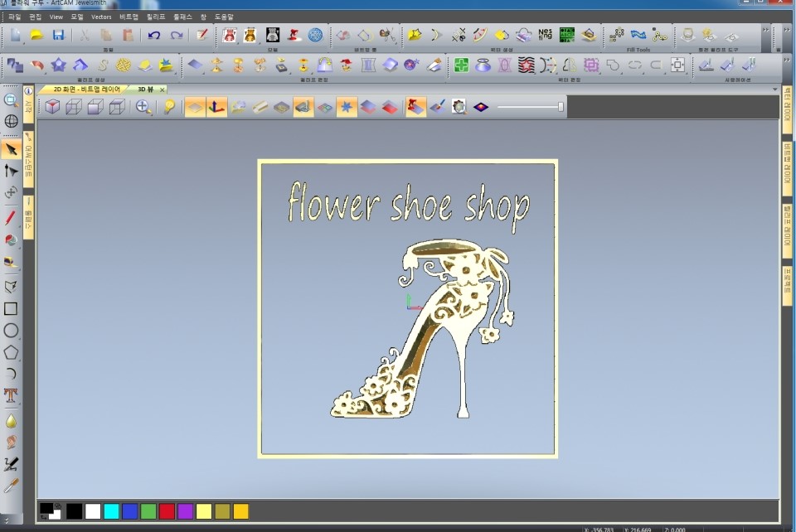Redo the last undone action

[176, 35]
